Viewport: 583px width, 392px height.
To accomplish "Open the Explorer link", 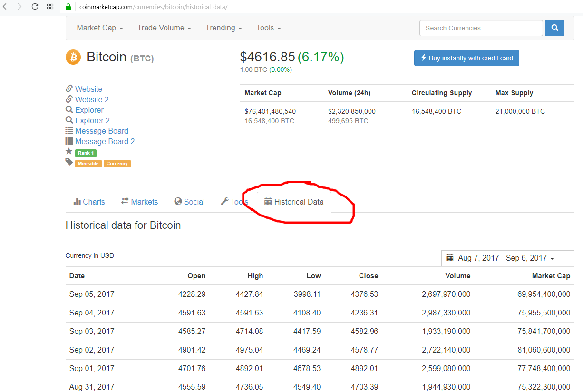I will click(89, 110).
